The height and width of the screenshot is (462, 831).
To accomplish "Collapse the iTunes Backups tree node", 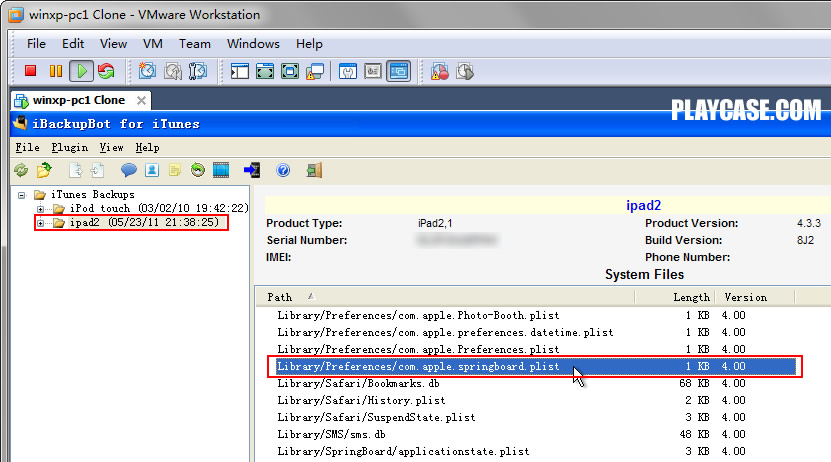I will (22, 195).
